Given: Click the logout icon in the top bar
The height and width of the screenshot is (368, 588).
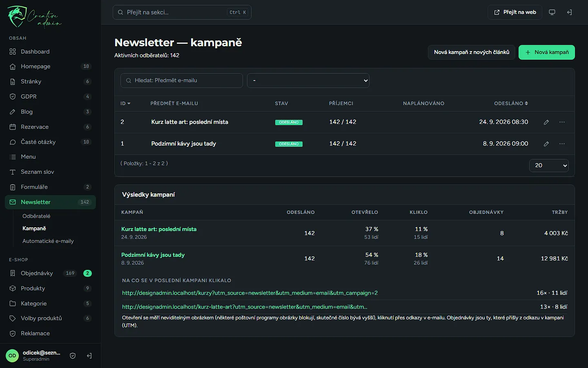Looking at the screenshot, I should point(569,12).
